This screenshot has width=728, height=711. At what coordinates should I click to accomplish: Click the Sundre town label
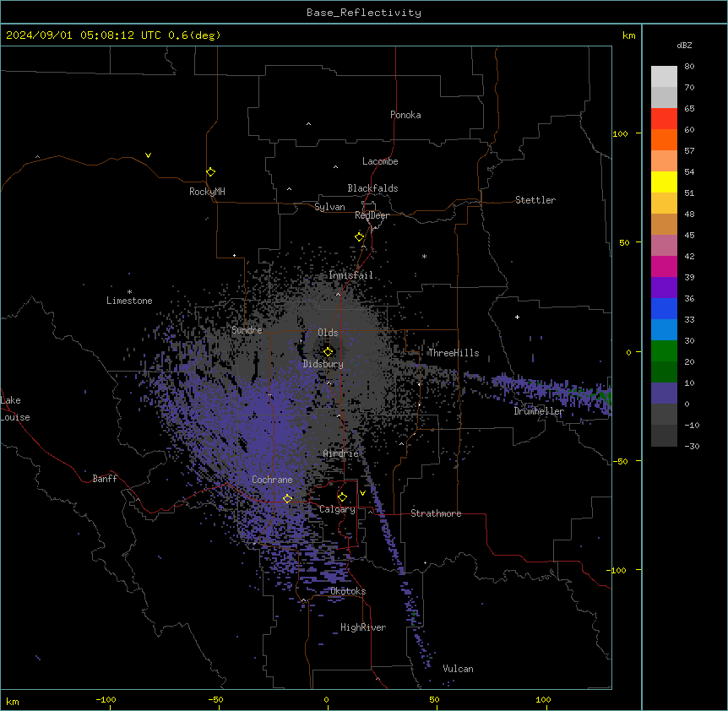coord(247,330)
